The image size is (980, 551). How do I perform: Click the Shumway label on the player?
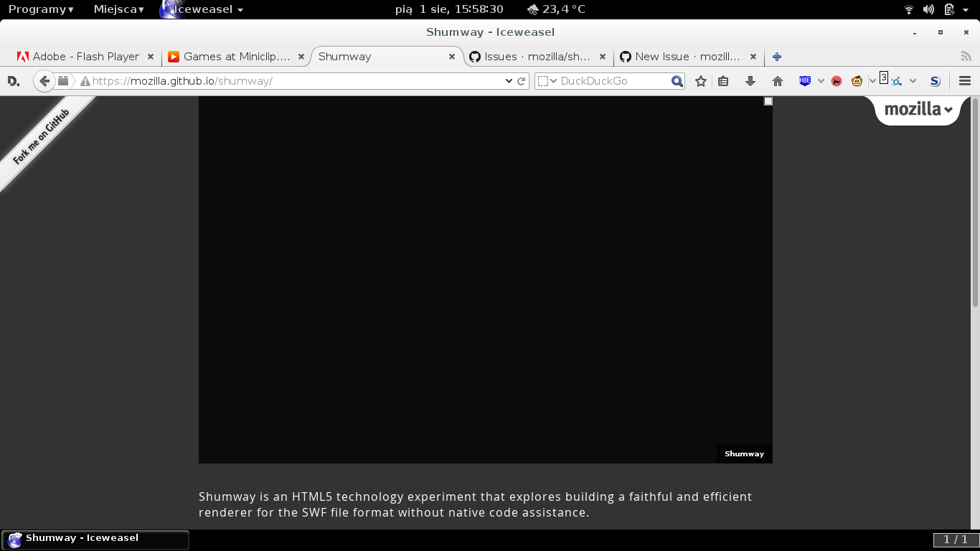(744, 453)
